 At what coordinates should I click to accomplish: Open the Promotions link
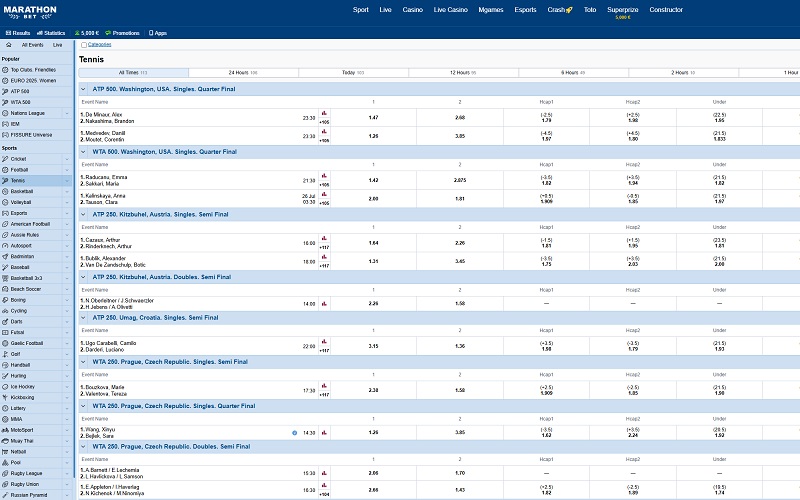pyautogui.click(x=122, y=33)
